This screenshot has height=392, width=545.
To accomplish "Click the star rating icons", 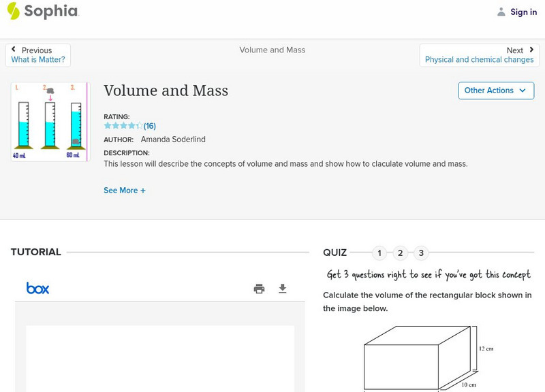I will [x=123, y=126].
